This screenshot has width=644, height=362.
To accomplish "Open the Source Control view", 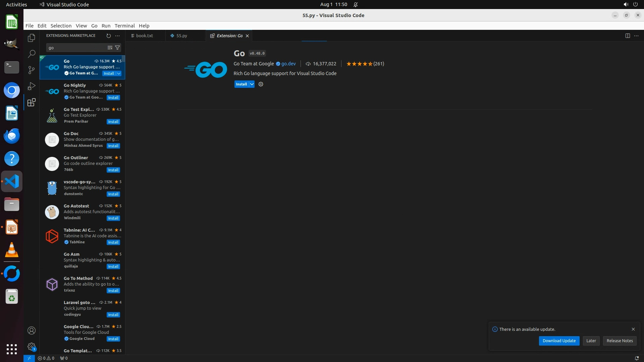I will 32,70.
